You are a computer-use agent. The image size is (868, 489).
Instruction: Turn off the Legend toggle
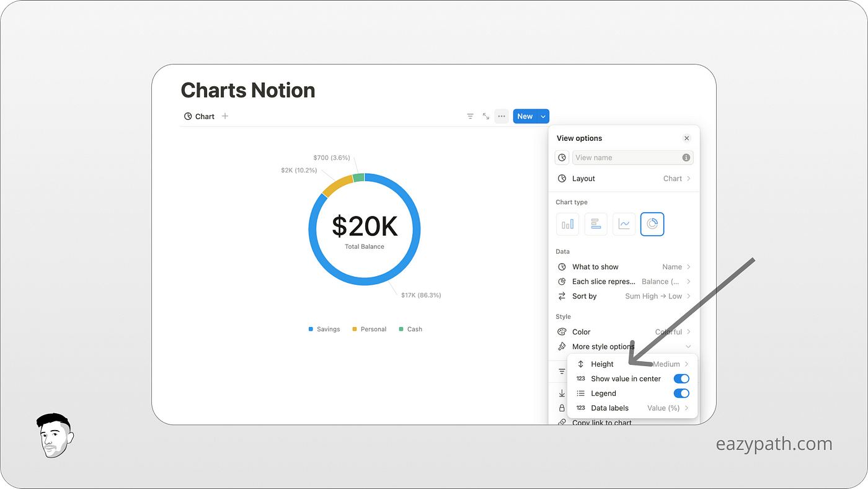tap(681, 393)
